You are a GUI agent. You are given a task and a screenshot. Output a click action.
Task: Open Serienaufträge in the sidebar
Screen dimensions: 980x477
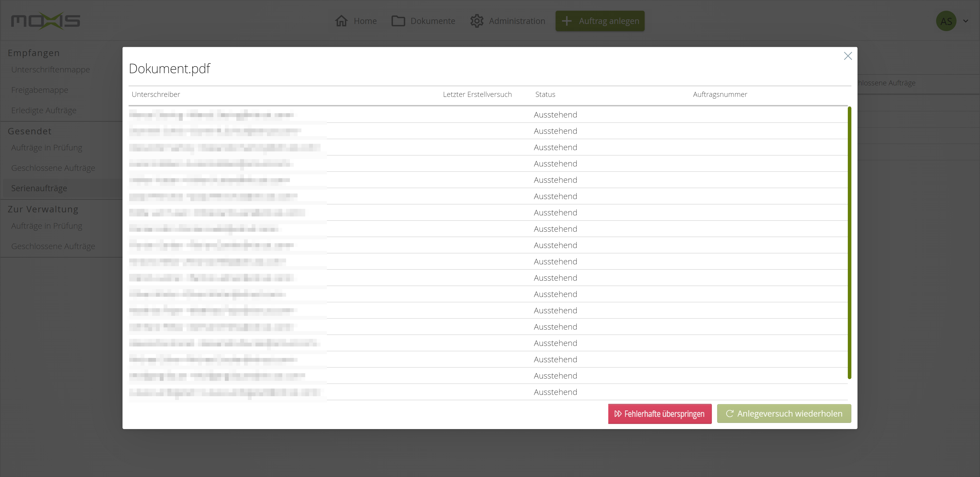[x=39, y=188]
